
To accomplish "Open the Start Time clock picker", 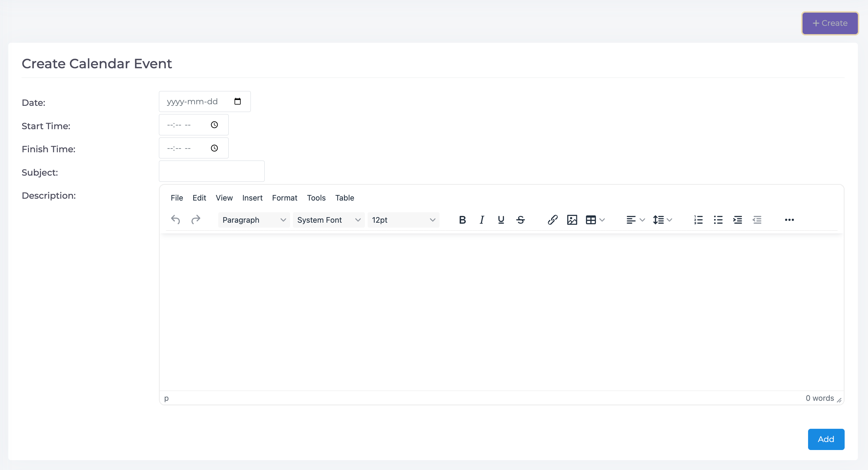I will pos(214,125).
